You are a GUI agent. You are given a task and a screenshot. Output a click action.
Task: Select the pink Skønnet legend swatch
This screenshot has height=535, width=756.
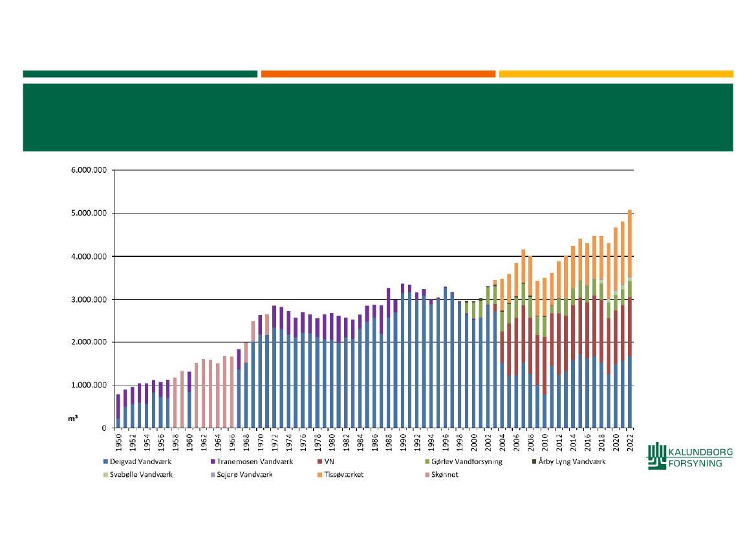click(x=427, y=475)
